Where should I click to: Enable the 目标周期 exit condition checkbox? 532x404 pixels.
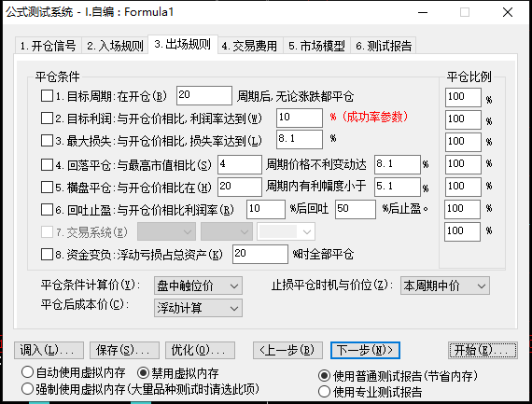(47, 96)
